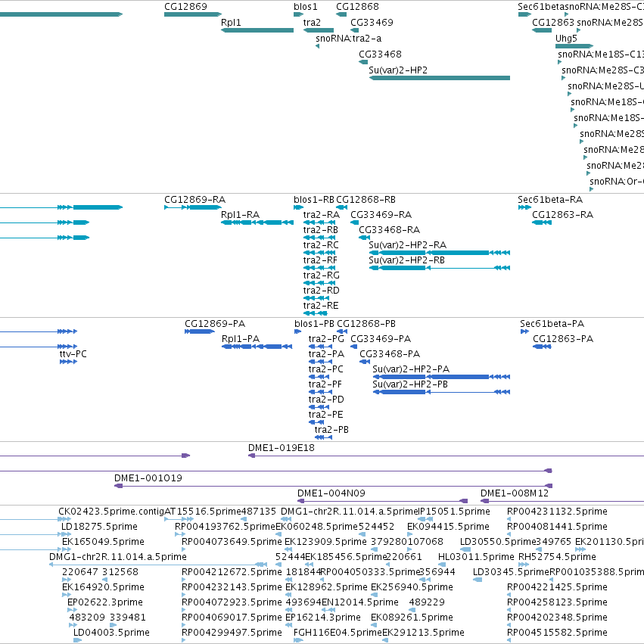Select the tra2 gene label
This screenshot has width=644, height=644.
312,23
